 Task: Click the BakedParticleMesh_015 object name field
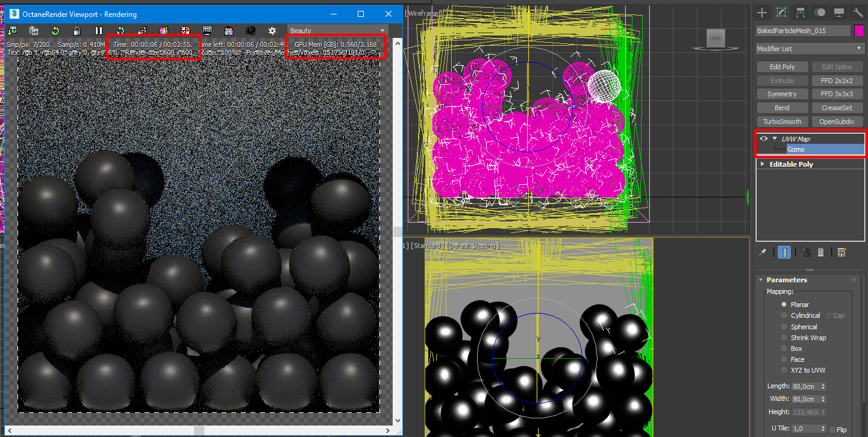coord(803,31)
